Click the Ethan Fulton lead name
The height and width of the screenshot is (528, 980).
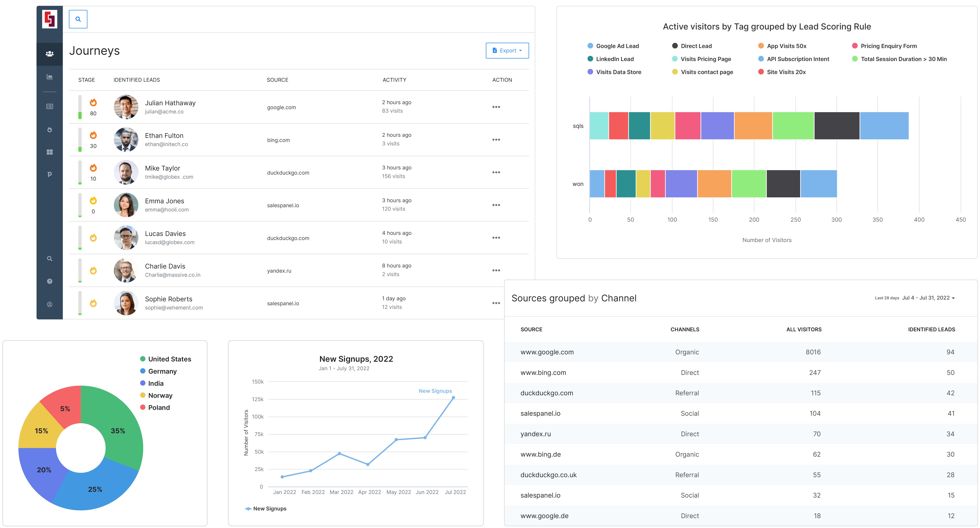(x=164, y=136)
